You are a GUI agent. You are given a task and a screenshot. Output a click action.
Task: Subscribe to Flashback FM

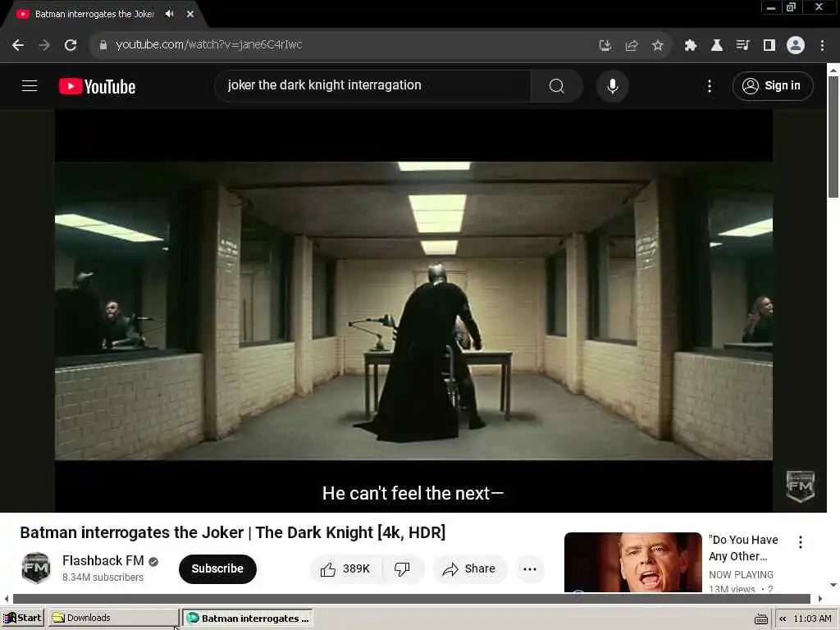(x=217, y=568)
